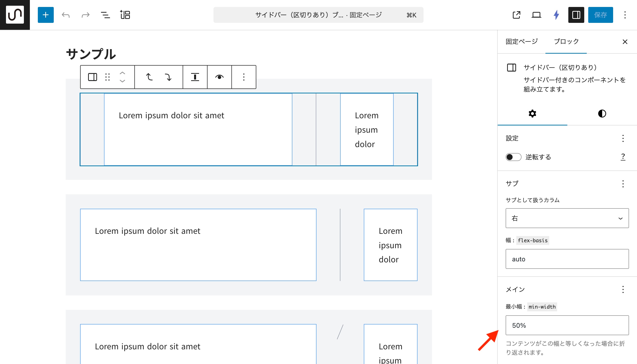The height and width of the screenshot is (364, 637).
Task: Click the laptop preview device icon
Action: pyautogui.click(x=536, y=15)
